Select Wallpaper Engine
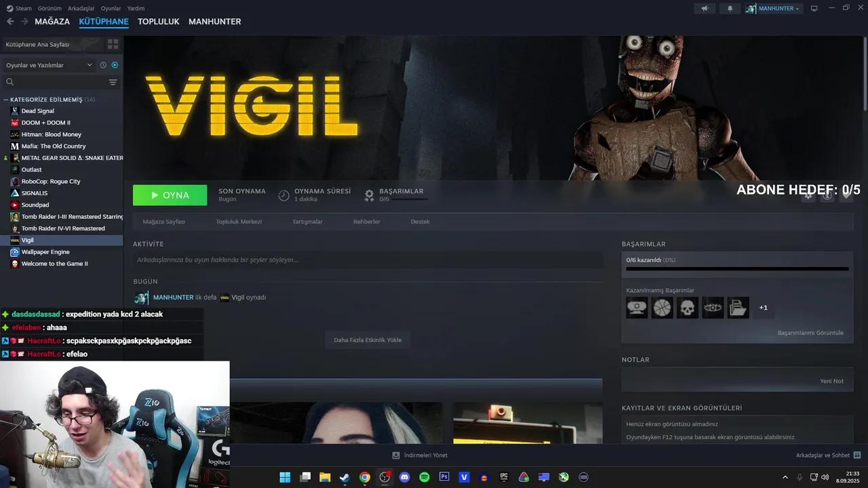The width and height of the screenshot is (868, 488). (62, 251)
